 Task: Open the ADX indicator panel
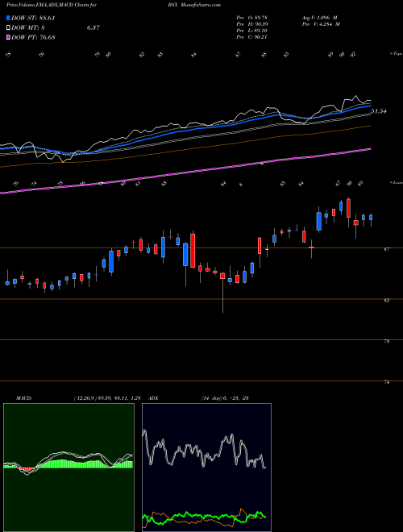[x=206, y=468]
